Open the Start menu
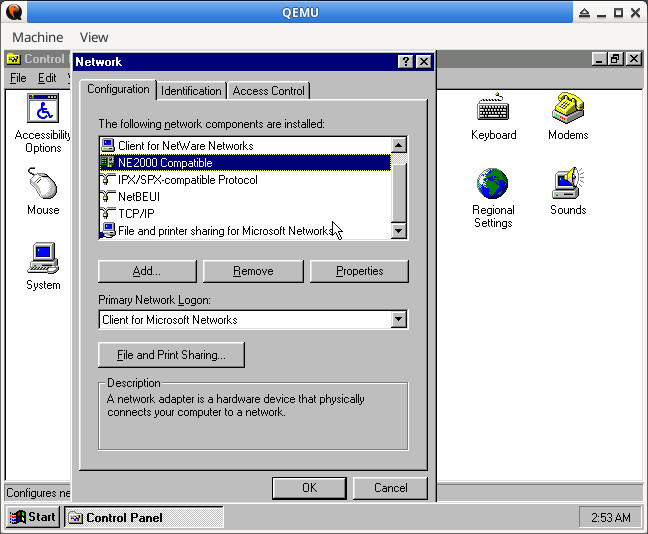Screen dimensions: 648x534 tap(33, 517)
